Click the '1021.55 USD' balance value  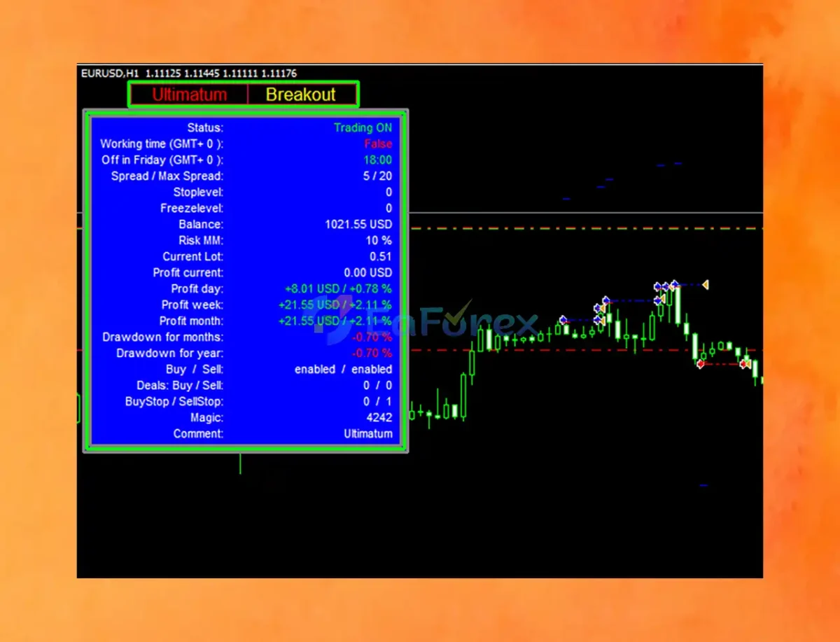coord(358,224)
